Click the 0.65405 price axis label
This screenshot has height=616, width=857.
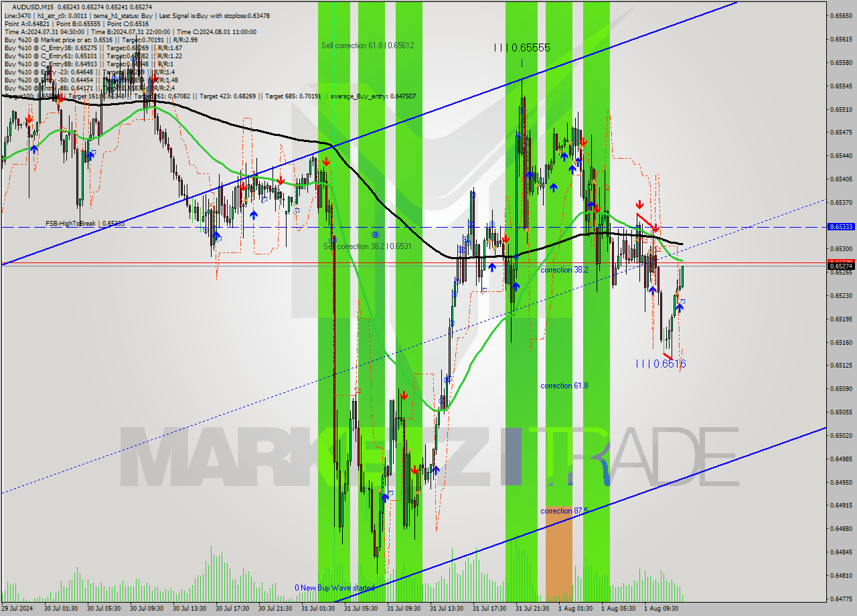(841, 179)
